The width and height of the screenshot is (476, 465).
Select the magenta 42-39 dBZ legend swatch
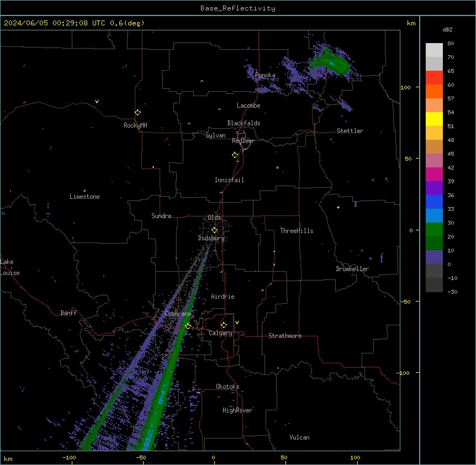point(434,174)
